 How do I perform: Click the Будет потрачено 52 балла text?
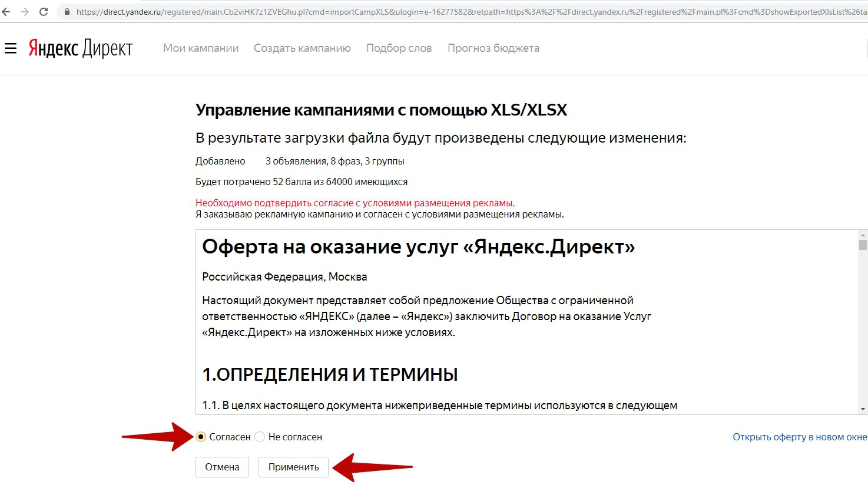pyautogui.click(x=302, y=182)
